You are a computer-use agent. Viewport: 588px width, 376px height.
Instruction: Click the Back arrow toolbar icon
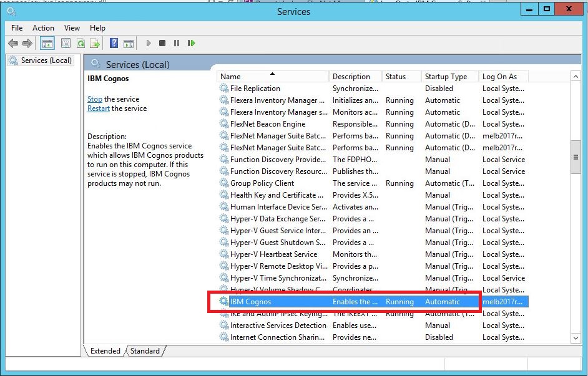[x=13, y=44]
